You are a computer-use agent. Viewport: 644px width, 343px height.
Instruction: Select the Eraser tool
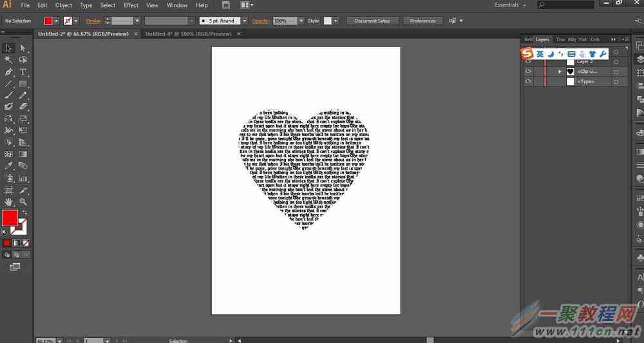click(x=23, y=106)
